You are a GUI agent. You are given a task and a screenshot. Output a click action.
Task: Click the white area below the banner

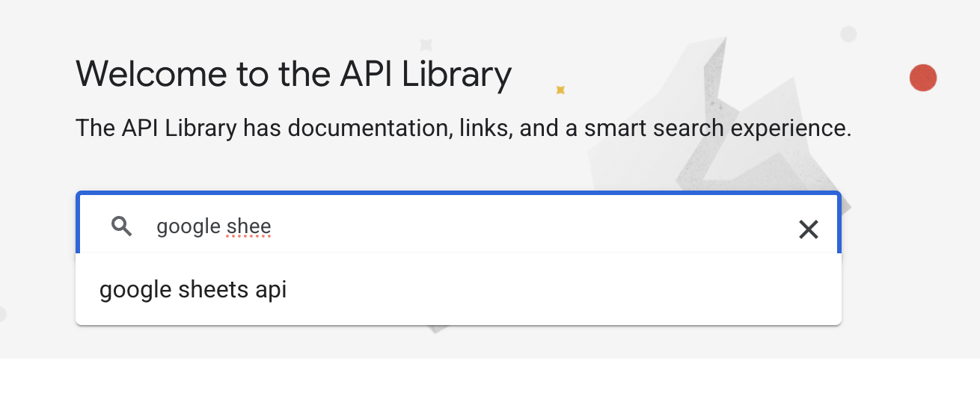click(490, 380)
